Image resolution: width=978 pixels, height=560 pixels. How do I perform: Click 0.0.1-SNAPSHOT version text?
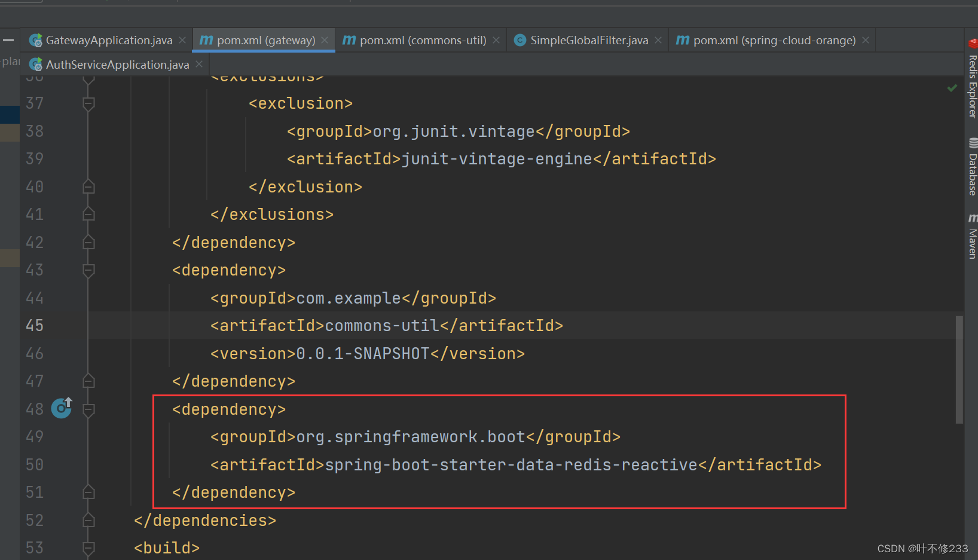(363, 354)
